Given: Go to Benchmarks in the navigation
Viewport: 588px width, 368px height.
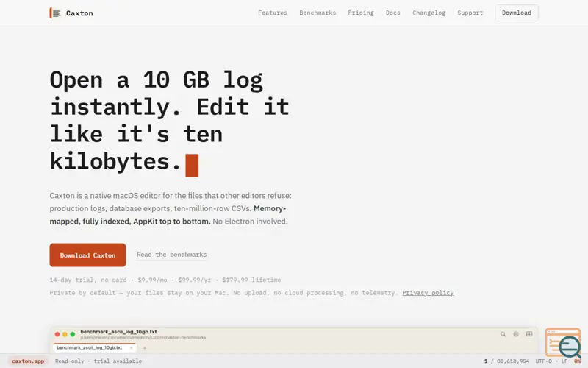Looking at the screenshot, I should click(x=318, y=13).
